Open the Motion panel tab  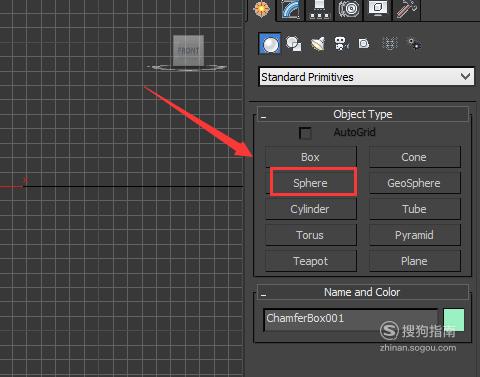(348, 9)
